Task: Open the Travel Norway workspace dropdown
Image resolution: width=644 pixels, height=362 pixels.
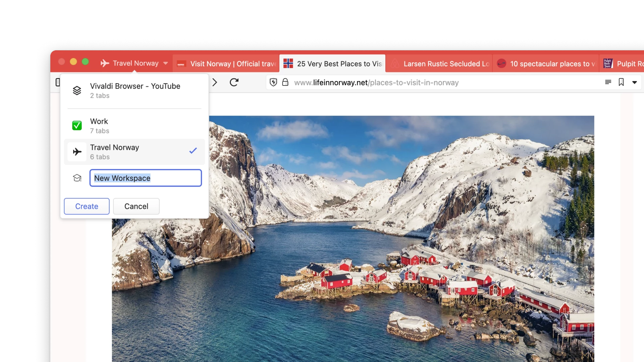Action: (165, 63)
